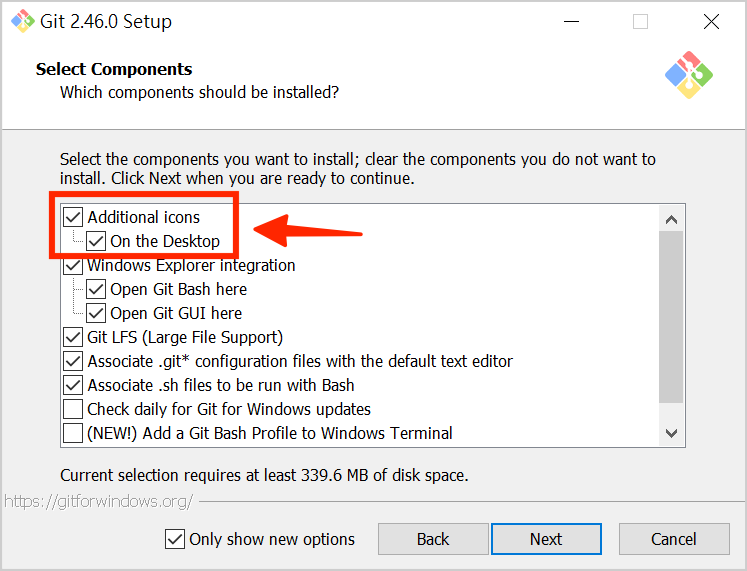Toggle Only show new options checkbox
Viewport: 747px width, 571px height.
[175, 539]
